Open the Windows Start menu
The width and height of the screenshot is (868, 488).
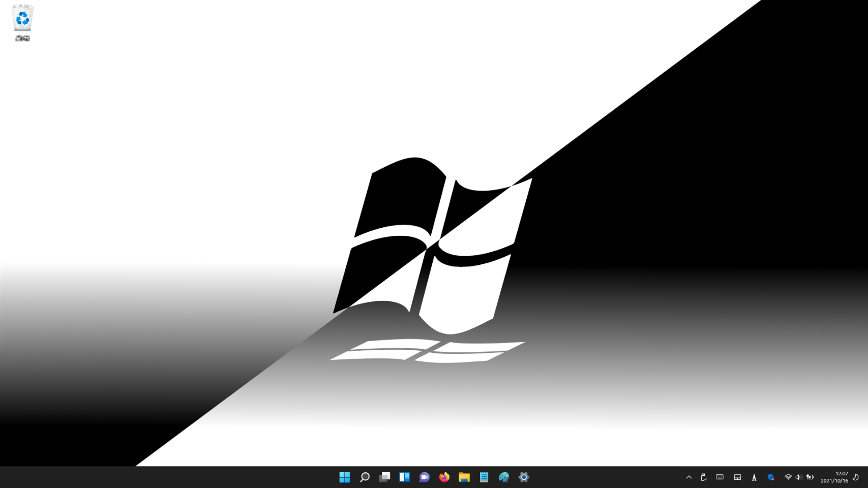click(x=345, y=477)
